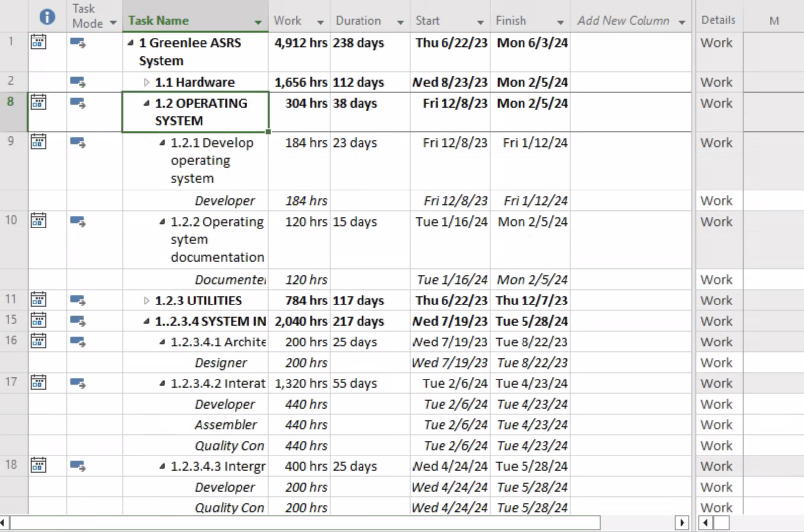Click task mode icon for 1.2.1 Develop operating system

[78, 143]
